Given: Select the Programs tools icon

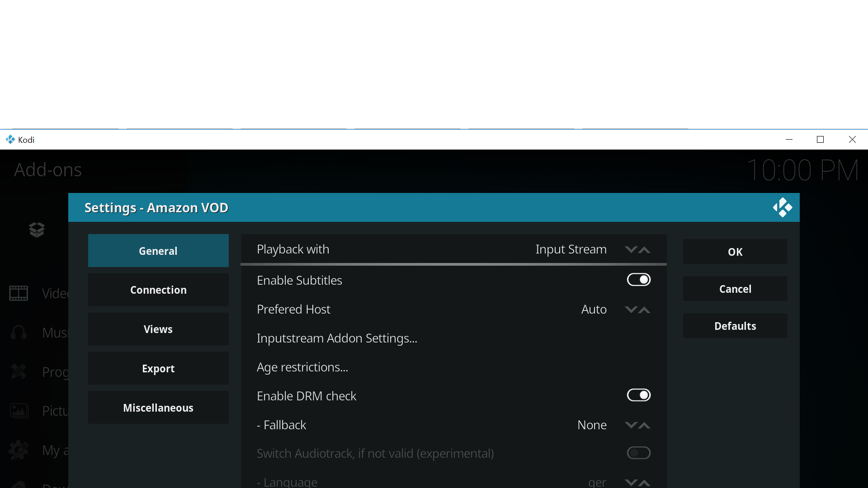Looking at the screenshot, I should [x=19, y=371].
